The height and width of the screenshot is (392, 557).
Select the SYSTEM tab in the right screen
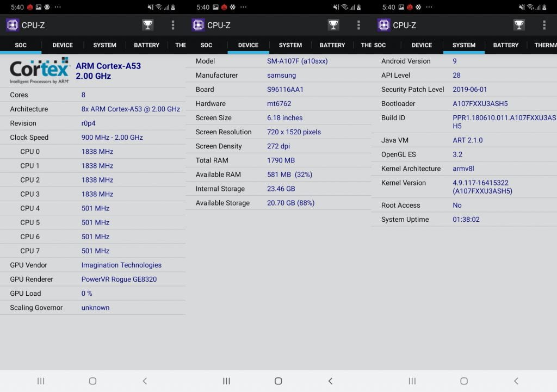(464, 45)
